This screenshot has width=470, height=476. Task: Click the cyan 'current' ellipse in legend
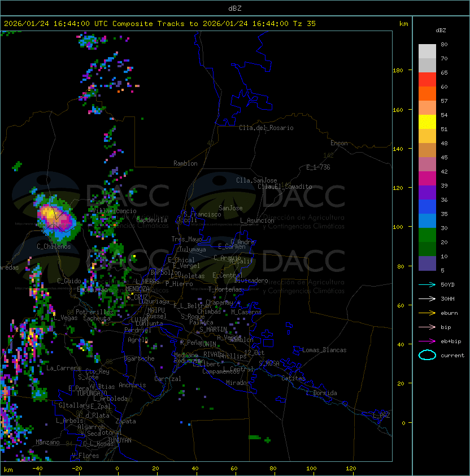427,355
